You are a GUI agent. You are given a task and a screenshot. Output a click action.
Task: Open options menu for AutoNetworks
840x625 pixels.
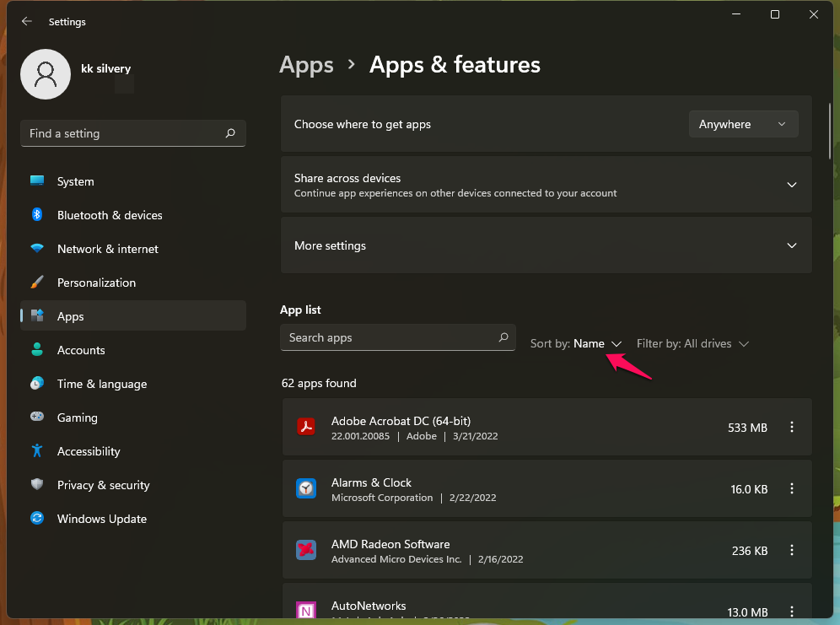coord(792,611)
